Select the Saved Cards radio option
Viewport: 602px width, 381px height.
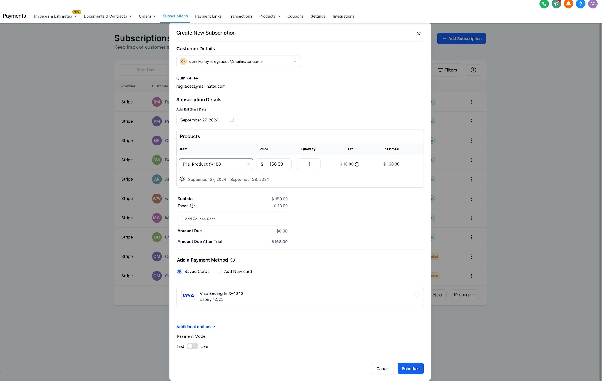[x=179, y=272]
